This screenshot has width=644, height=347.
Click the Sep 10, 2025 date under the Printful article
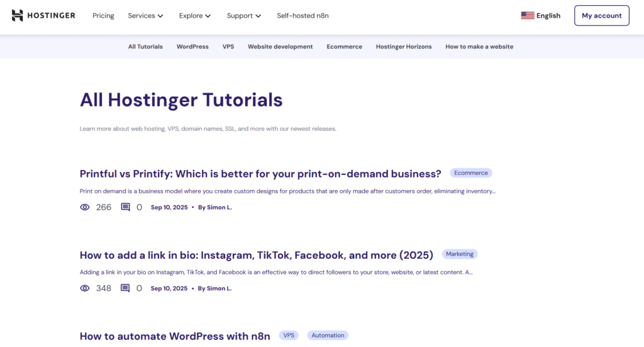coord(169,207)
